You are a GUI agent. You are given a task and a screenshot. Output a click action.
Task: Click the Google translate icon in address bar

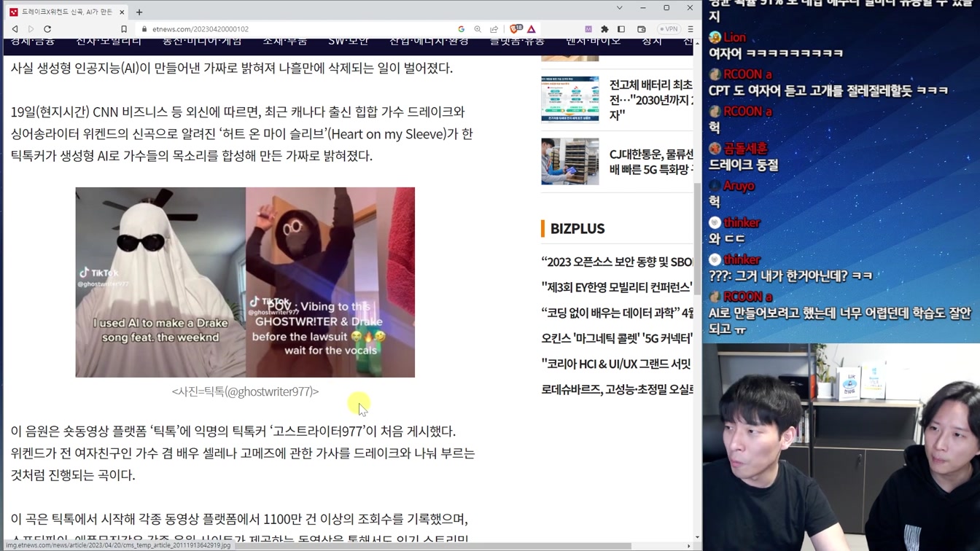click(461, 29)
